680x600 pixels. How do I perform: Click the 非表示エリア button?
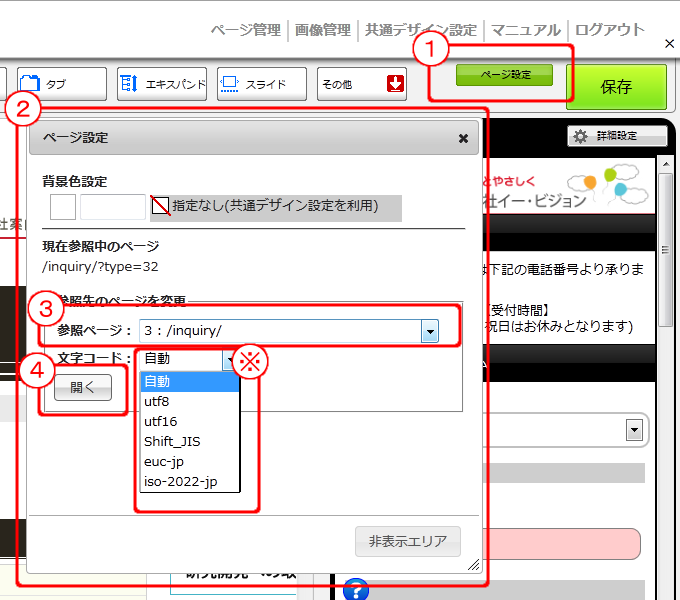tap(408, 541)
